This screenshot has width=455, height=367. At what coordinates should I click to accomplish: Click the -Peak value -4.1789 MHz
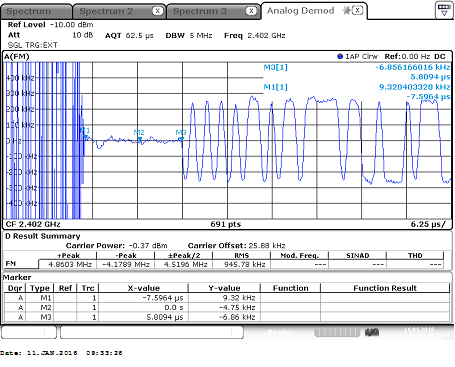pos(126,265)
